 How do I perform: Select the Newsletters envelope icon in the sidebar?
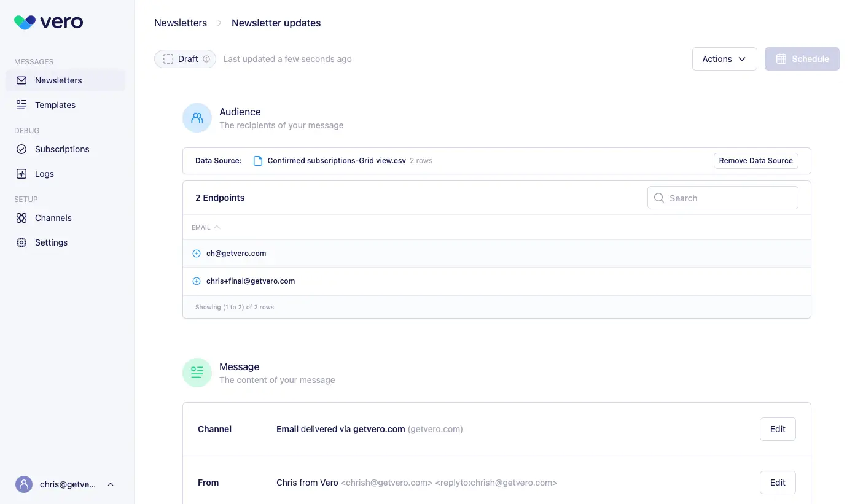point(21,80)
